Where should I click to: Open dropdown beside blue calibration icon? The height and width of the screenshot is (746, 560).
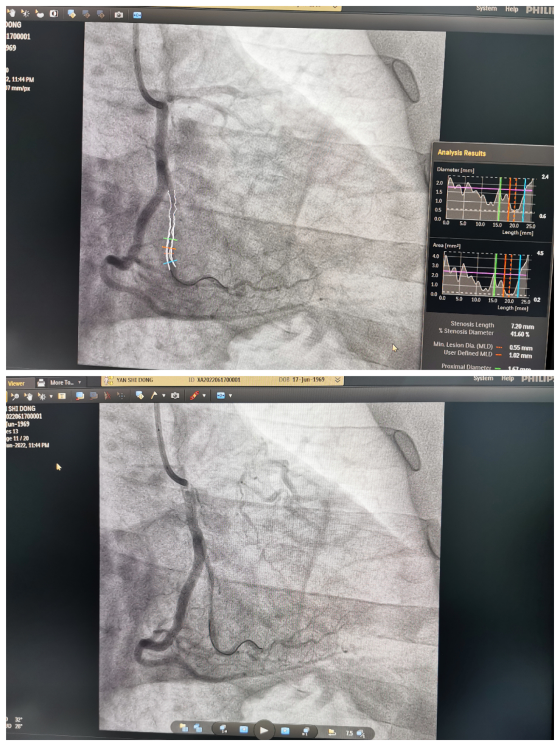pyautogui.click(x=230, y=396)
